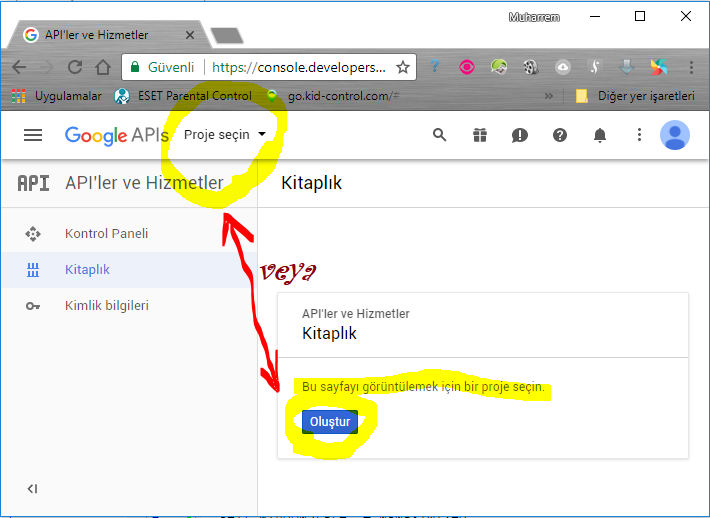Click the blue down arrow extension icon

point(627,67)
